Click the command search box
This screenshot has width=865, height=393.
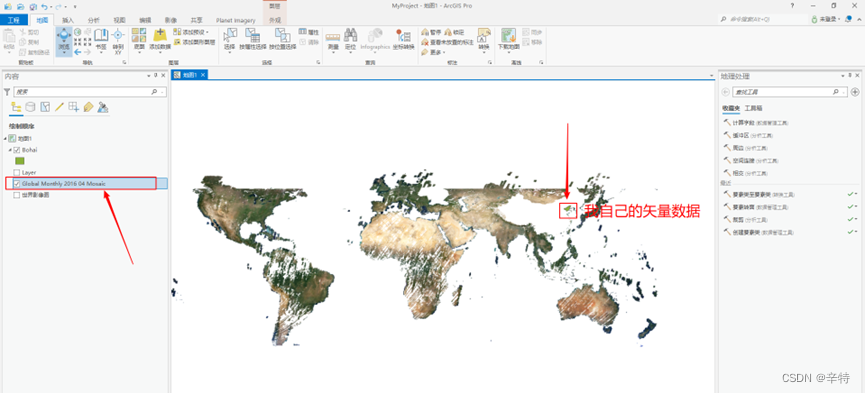[x=763, y=19]
